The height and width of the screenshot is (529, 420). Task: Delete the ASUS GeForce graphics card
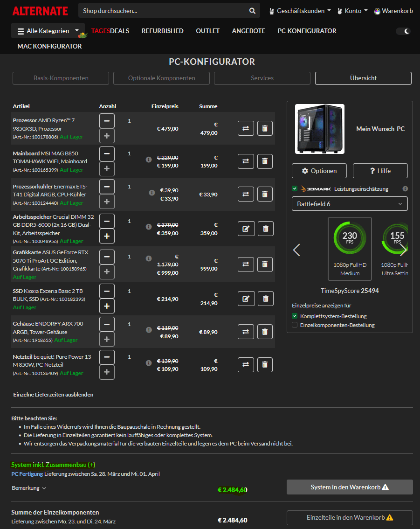click(x=265, y=264)
